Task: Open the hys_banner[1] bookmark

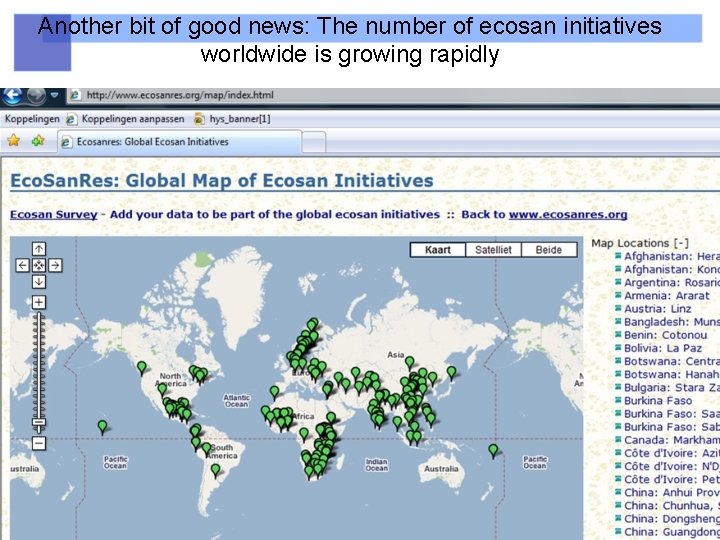Action: pyautogui.click(x=233, y=119)
